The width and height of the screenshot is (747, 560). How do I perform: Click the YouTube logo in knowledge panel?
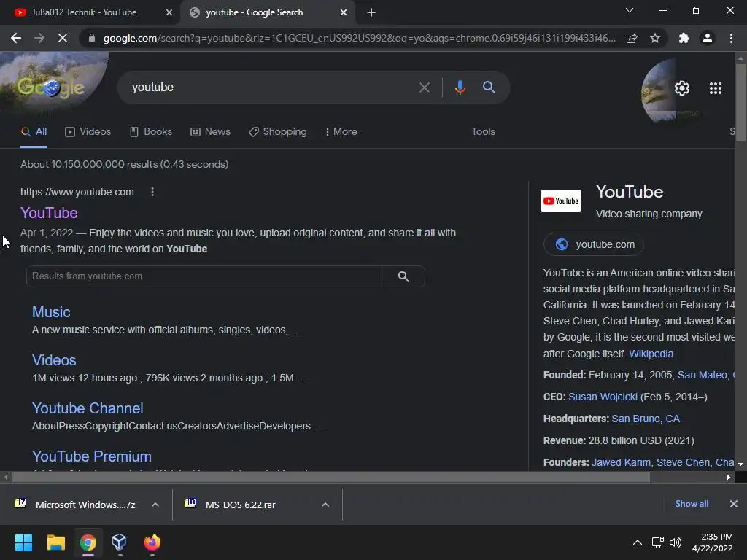click(x=561, y=201)
